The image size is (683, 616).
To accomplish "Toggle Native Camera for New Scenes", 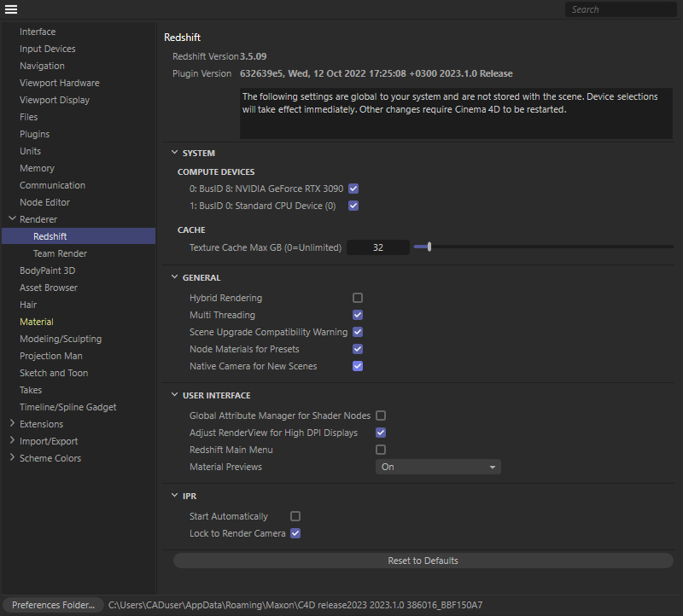I will [x=358, y=366].
